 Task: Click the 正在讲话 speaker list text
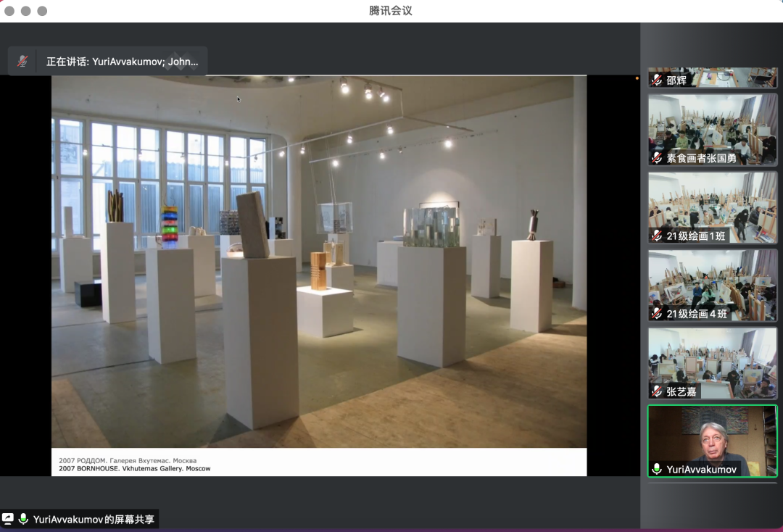click(x=122, y=62)
